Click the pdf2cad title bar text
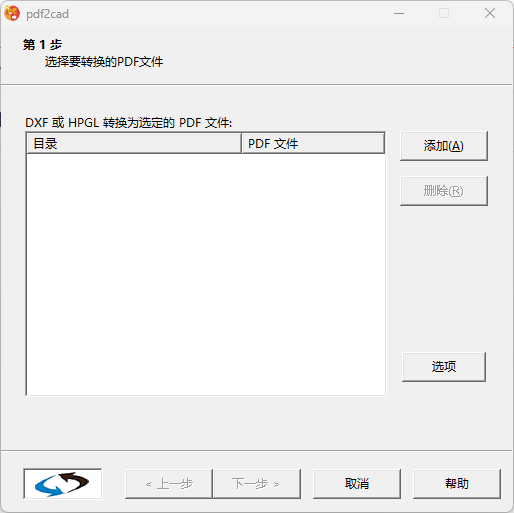The height and width of the screenshot is (513, 514). (x=47, y=14)
